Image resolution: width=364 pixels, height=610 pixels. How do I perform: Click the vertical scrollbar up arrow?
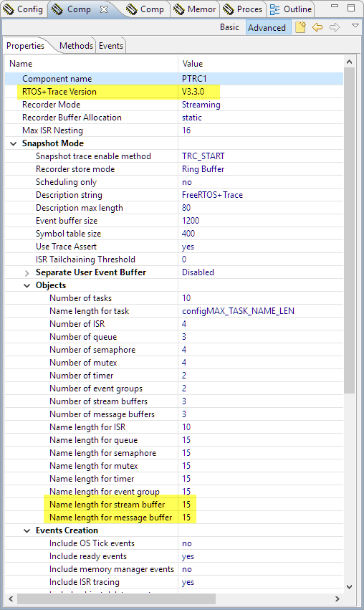(x=349, y=62)
